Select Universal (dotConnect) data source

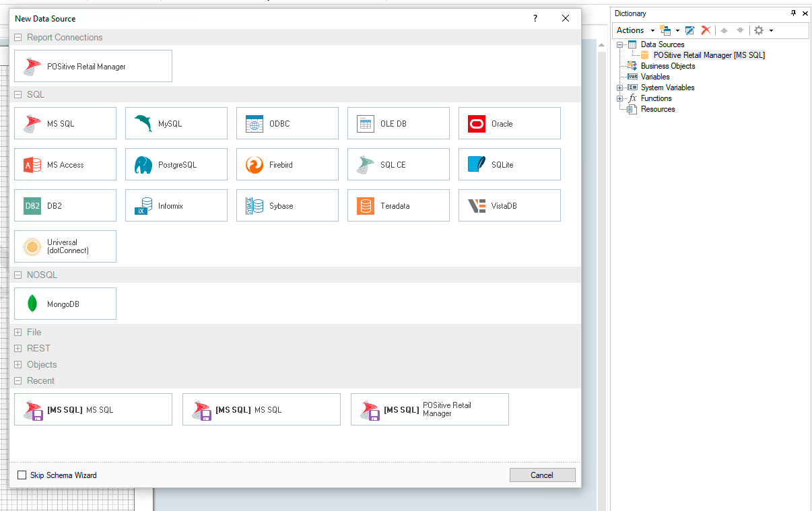65,246
